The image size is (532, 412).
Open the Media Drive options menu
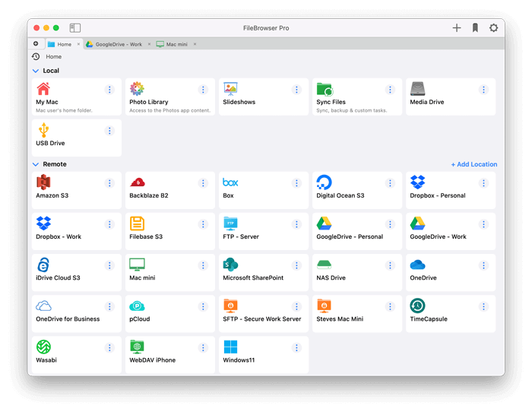pyautogui.click(x=483, y=90)
